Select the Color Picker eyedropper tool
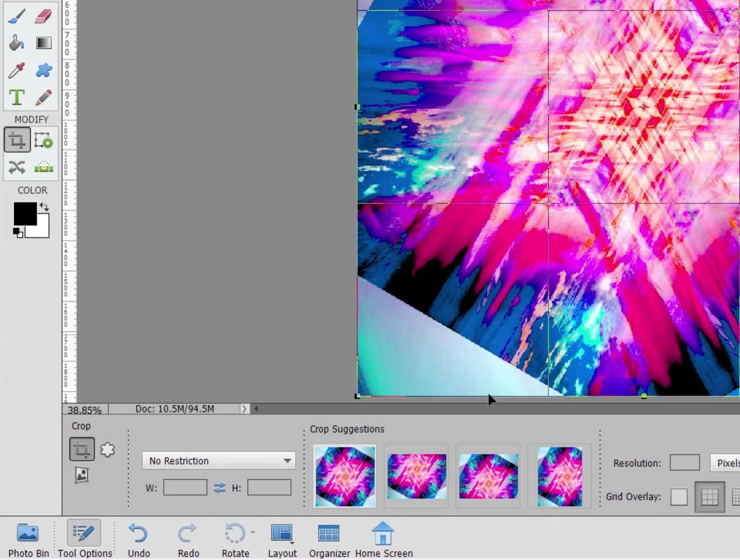Screen dimensions: 740x560 pyautogui.click(x=17, y=70)
